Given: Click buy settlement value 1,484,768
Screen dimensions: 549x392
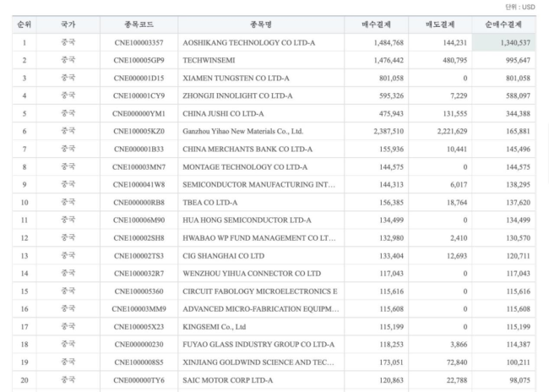Looking at the screenshot, I should click(389, 43).
